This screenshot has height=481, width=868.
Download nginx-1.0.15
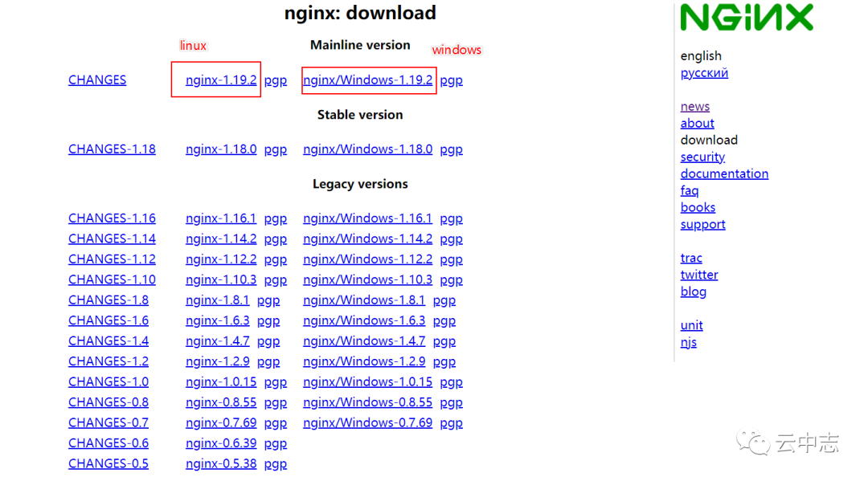221,382
